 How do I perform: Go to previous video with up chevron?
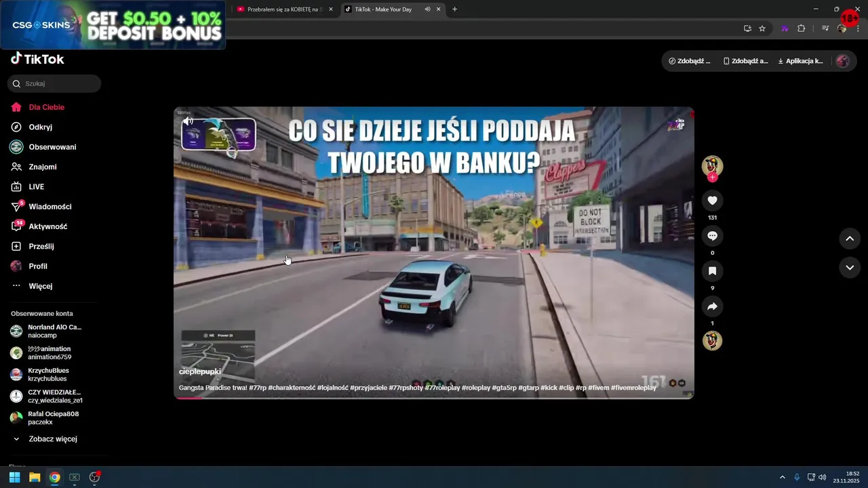pos(850,239)
